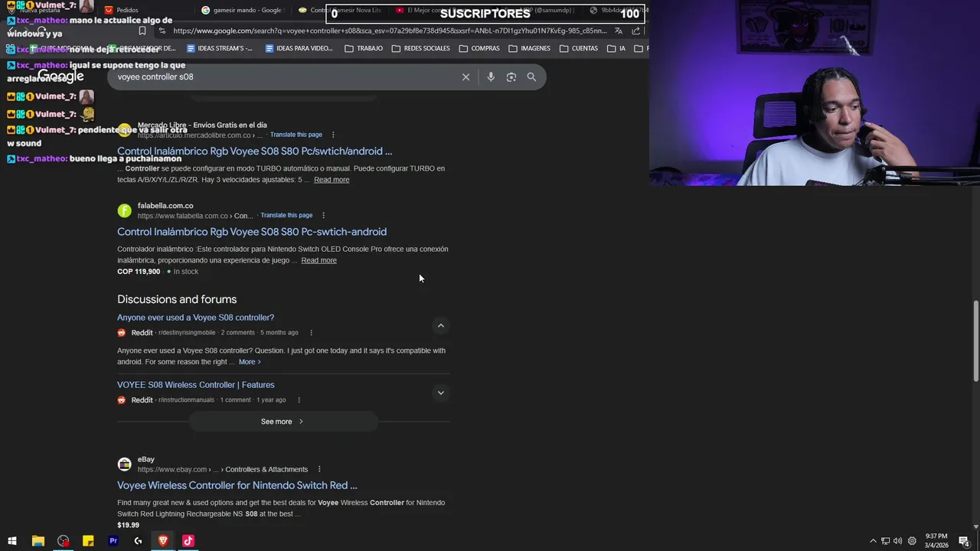This screenshot has width=980, height=551.
Task: Read more of the Mercado Libre snippet
Action: pos(332,180)
